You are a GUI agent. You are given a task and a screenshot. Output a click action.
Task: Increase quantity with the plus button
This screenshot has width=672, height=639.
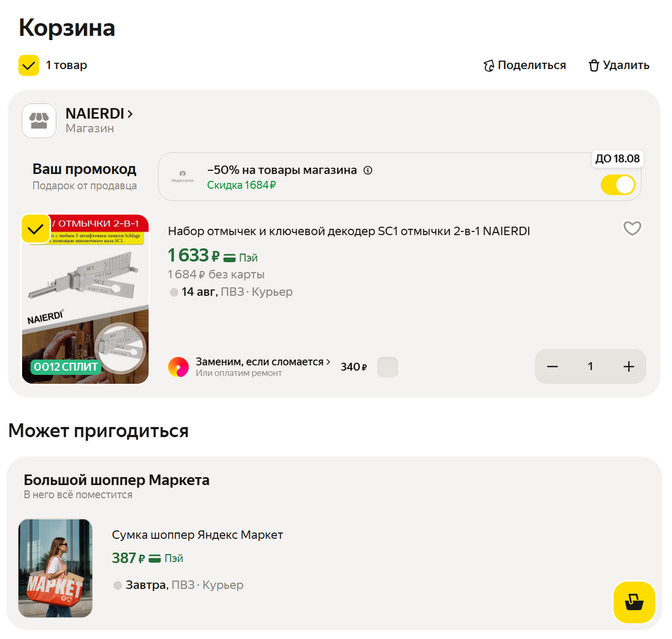[629, 366]
